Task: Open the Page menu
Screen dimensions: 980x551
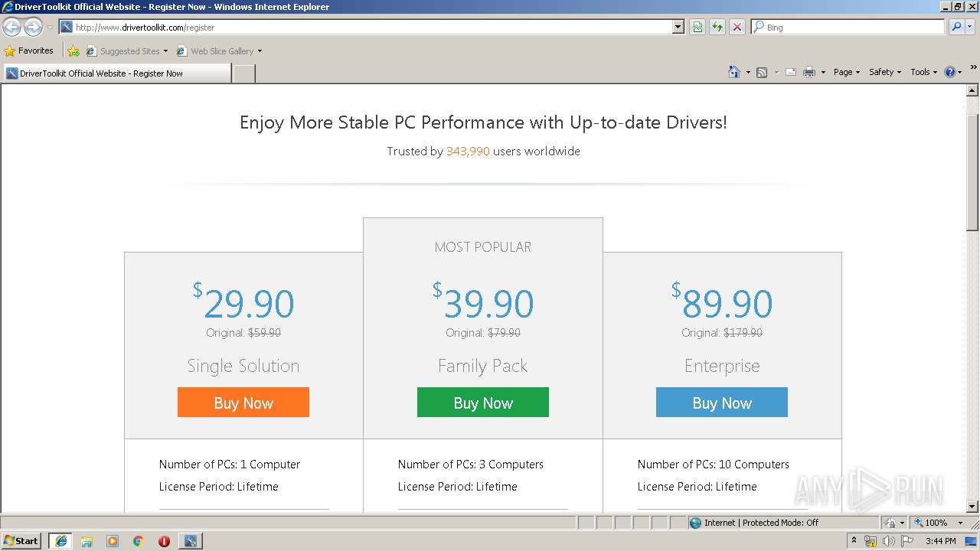Action: pos(846,72)
